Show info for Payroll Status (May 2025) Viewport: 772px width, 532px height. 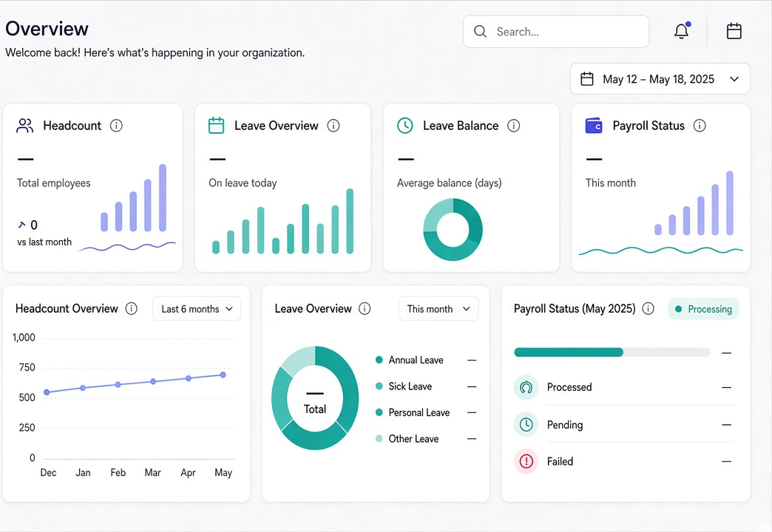(x=649, y=309)
